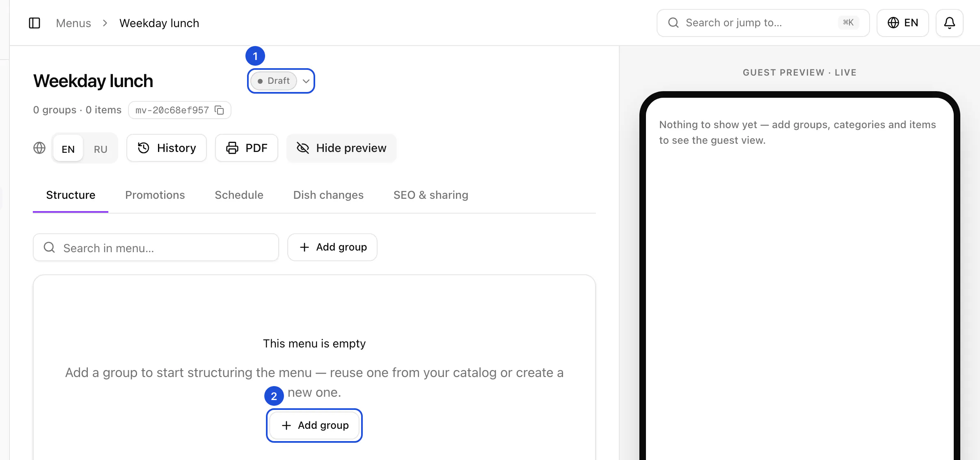Click the Weekday lunch breadcrumb
The width and height of the screenshot is (980, 460).
[x=159, y=23]
